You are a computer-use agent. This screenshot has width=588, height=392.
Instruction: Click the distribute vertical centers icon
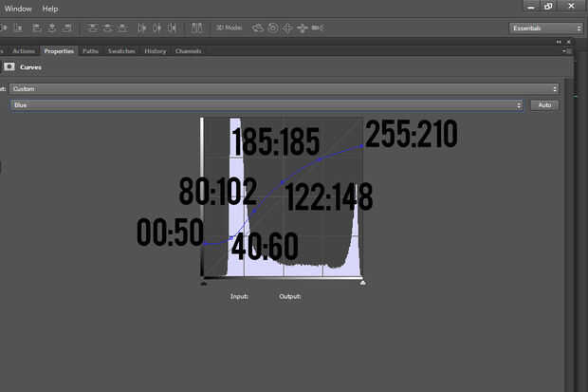(107, 28)
